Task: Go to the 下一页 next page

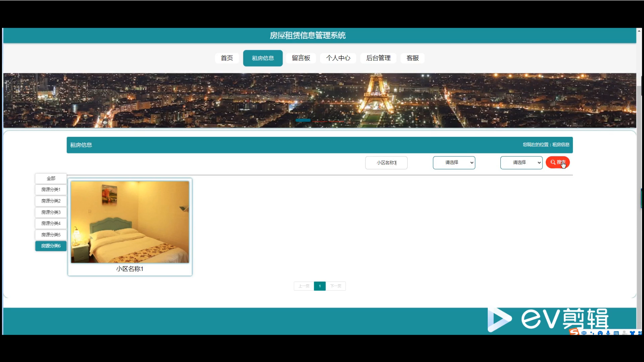Action: (x=336, y=286)
